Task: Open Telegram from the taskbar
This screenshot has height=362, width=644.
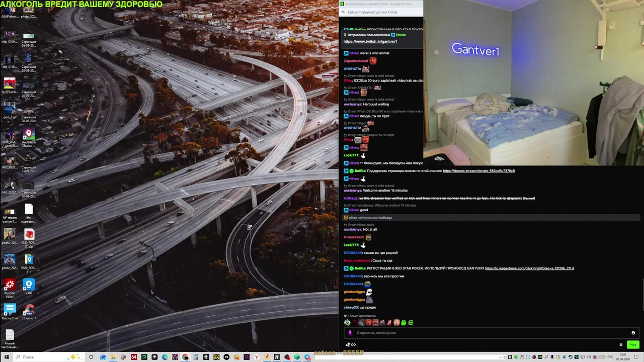Action: (306, 357)
